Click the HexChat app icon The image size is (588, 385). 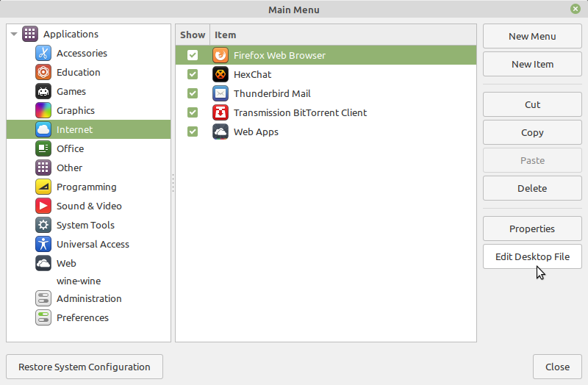pyautogui.click(x=220, y=75)
